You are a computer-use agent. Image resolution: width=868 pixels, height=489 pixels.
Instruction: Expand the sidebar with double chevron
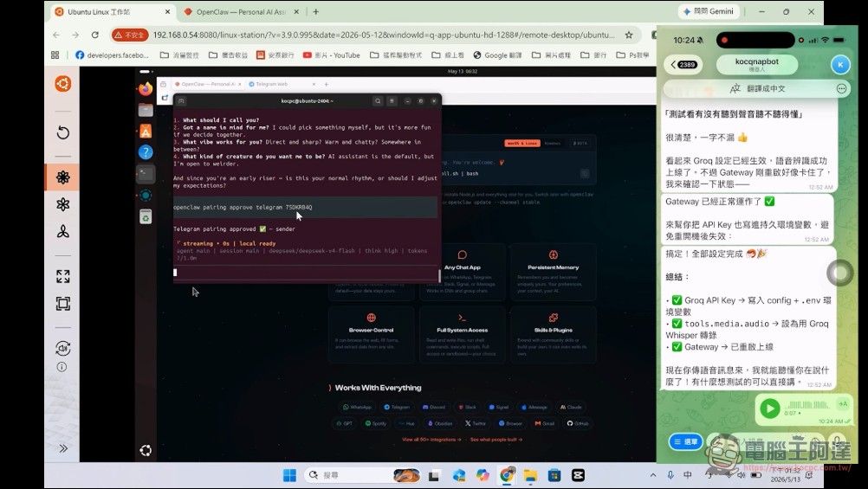click(x=63, y=448)
